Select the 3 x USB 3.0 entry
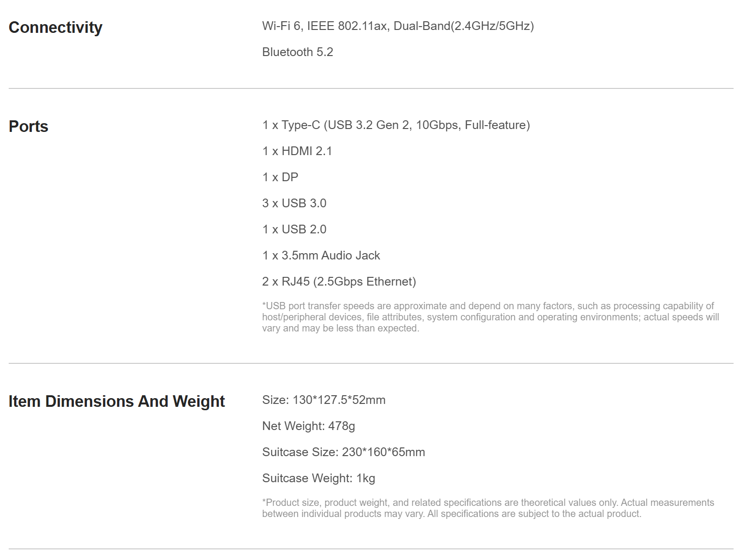 tap(294, 203)
